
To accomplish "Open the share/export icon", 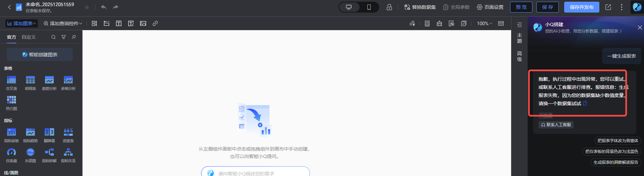I will pyautogui.click(x=608, y=7).
